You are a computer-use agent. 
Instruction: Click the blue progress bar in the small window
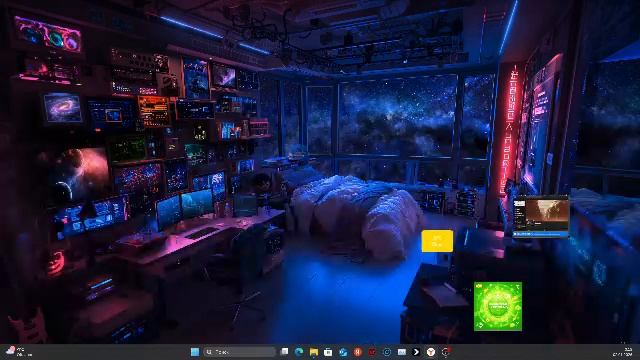(541, 234)
